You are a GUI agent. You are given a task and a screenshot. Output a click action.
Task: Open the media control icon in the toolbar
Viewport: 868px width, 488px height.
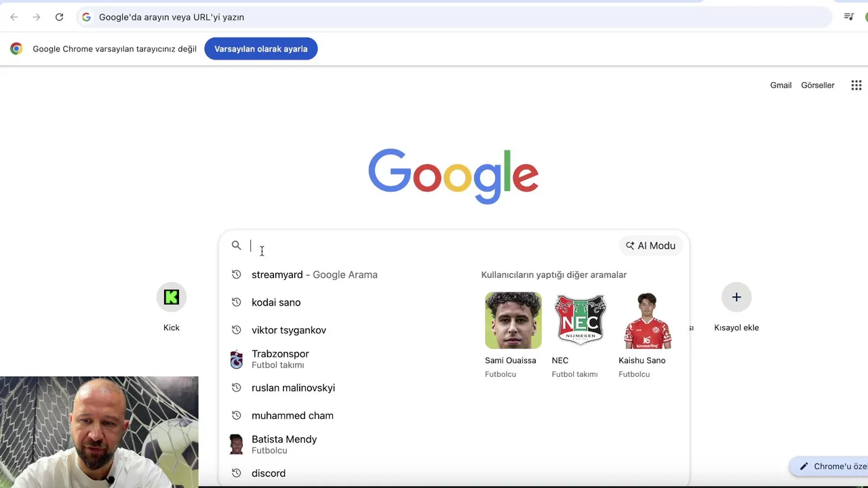[849, 17]
